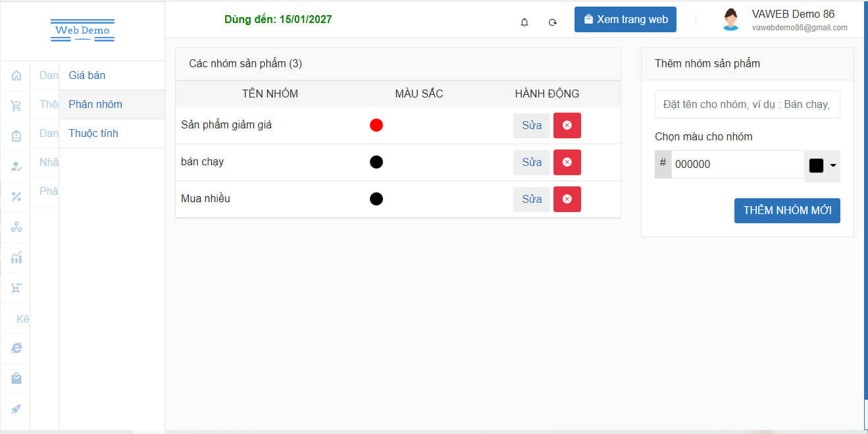Click the home icon in sidebar
868x434 pixels.
[16, 76]
